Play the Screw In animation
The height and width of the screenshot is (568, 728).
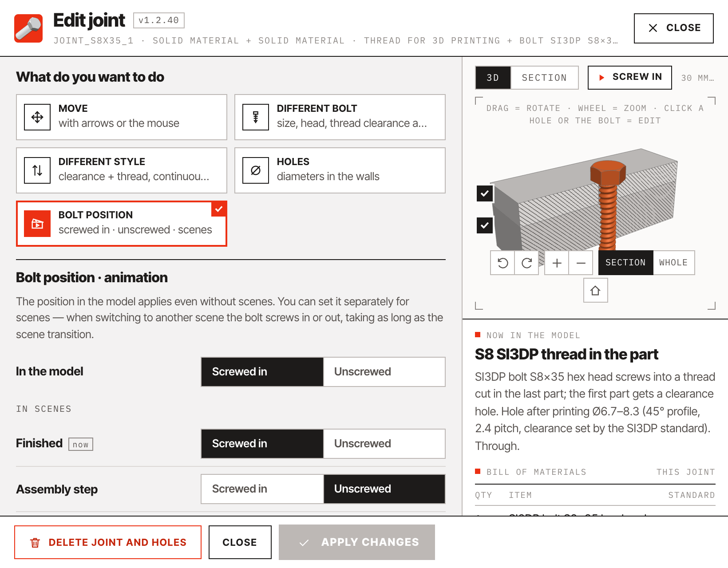coord(629,78)
